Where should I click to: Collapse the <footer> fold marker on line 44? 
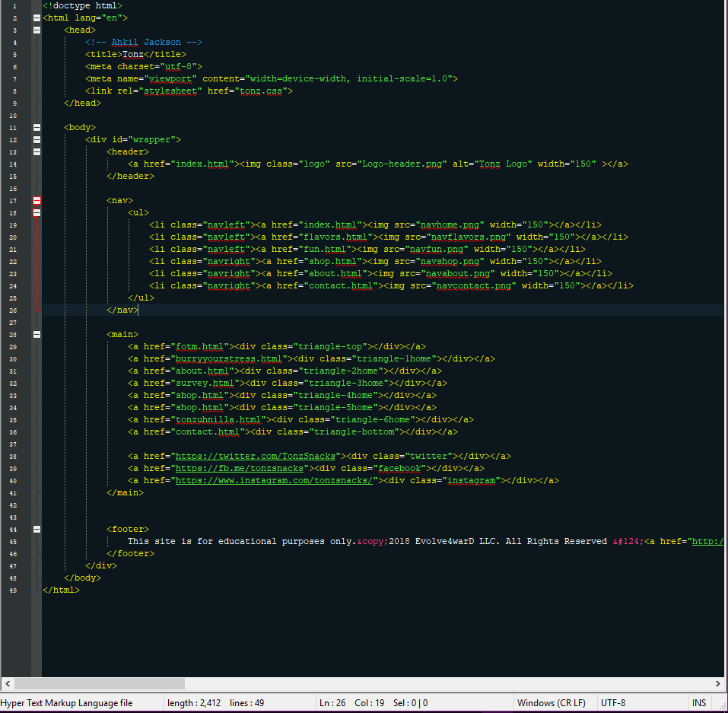(37, 529)
